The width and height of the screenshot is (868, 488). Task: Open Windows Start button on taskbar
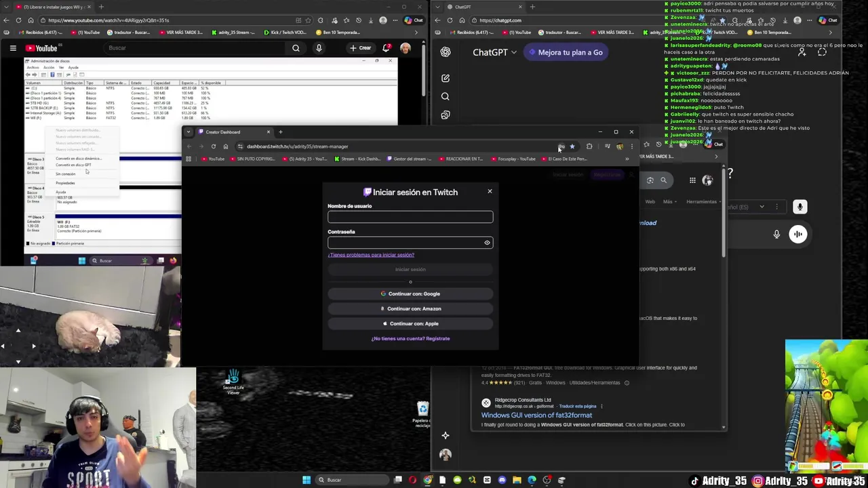pos(307,480)
